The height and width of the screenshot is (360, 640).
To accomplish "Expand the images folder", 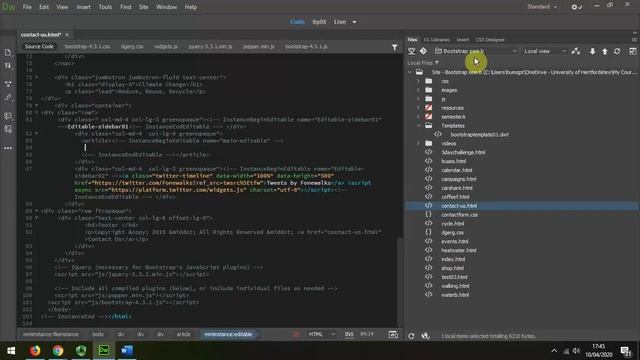I will pyautogui.click(x=418, y=90).
